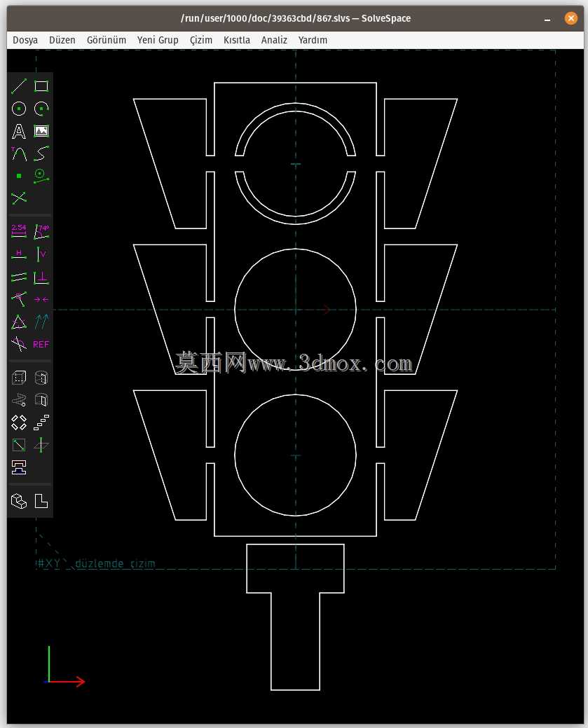The height and width of the screenshot is (728, 588).
Task: Apply symmetric constraint arrows icon
Action: [41, 299]
